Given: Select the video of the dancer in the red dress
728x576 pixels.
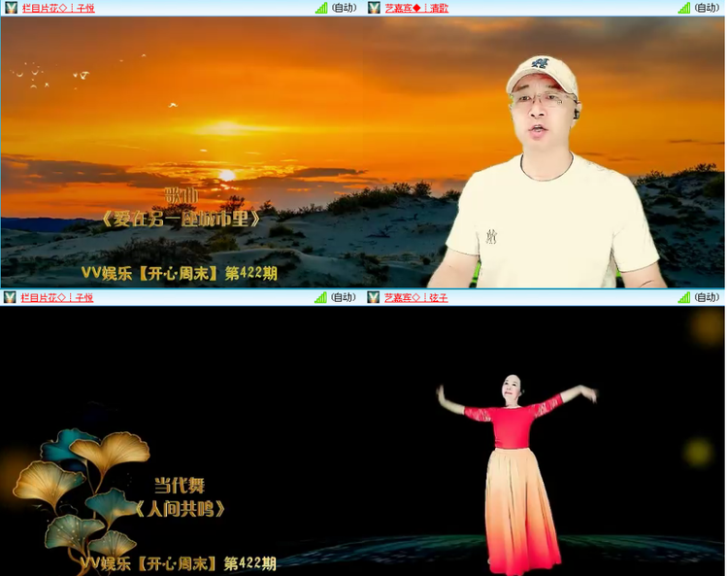Looking at the screenshot, I should (x=545, y=441).
